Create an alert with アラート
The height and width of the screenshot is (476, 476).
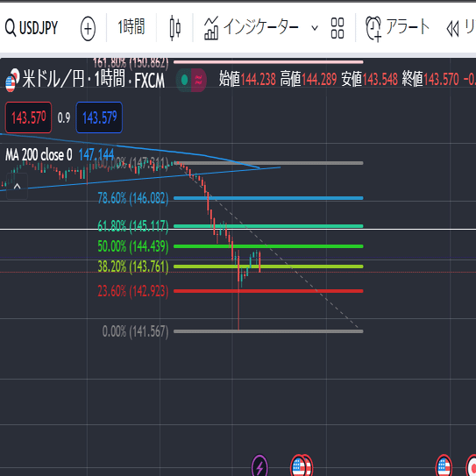click(x=398, y=28)
